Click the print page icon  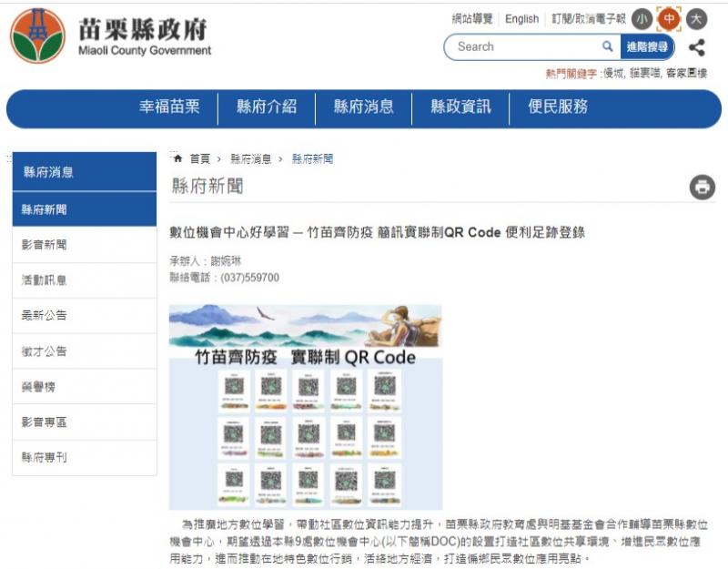click(702, 188)
